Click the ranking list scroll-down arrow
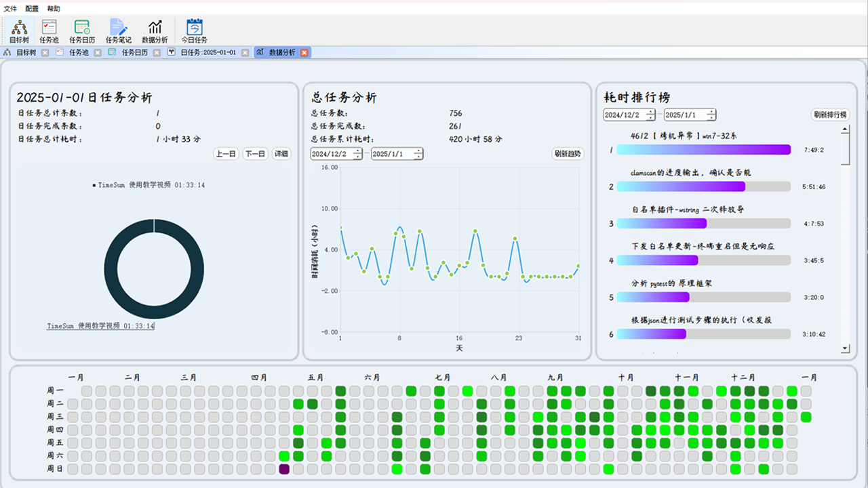The width and height of the screenshot is (868, 488). [x=845, y=348]
